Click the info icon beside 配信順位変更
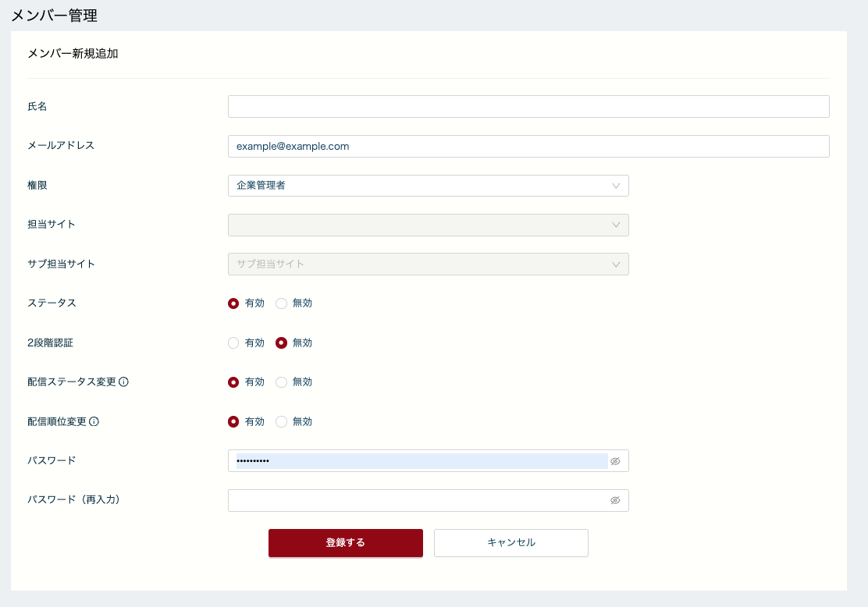The image size is (868, 607). point(94,421)
